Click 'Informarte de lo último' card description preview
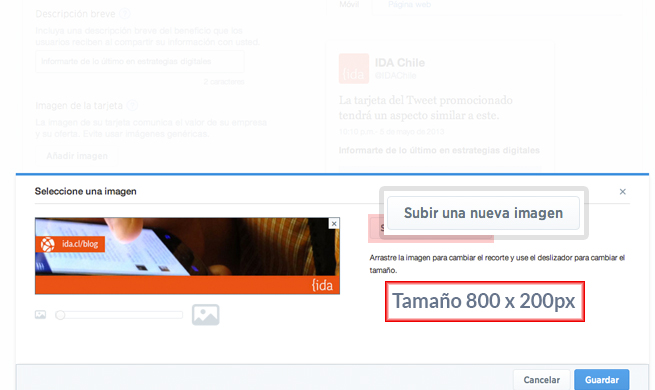This screenshot has width=655, height=390. 439,150
